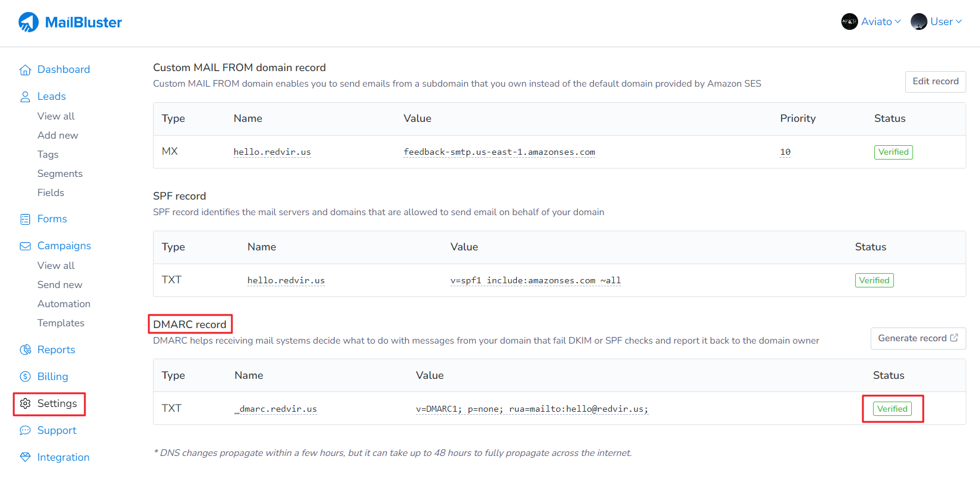
Task: Click the MailBluster rocket logo icon
Action: [28, 22]
